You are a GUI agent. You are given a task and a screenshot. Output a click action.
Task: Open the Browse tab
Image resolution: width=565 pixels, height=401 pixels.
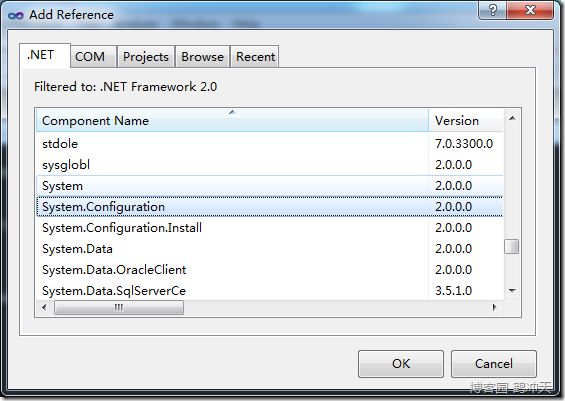tap(202, 57)
